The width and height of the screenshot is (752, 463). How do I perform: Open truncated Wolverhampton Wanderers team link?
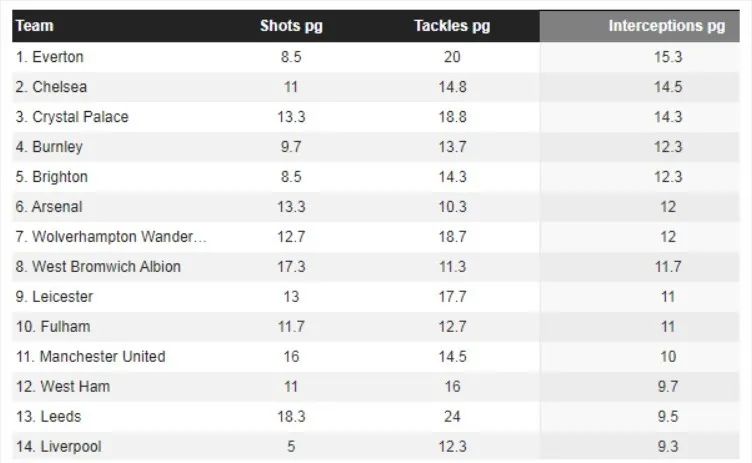119,237
